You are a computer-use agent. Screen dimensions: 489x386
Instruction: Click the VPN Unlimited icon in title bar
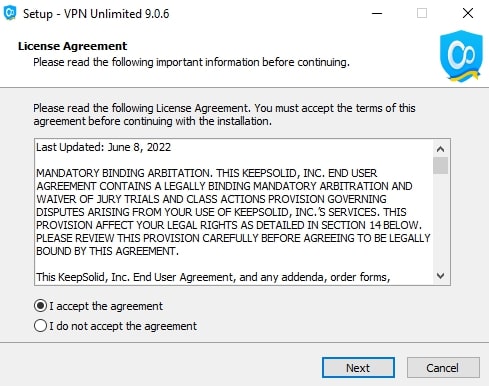[x=10, y=13]
